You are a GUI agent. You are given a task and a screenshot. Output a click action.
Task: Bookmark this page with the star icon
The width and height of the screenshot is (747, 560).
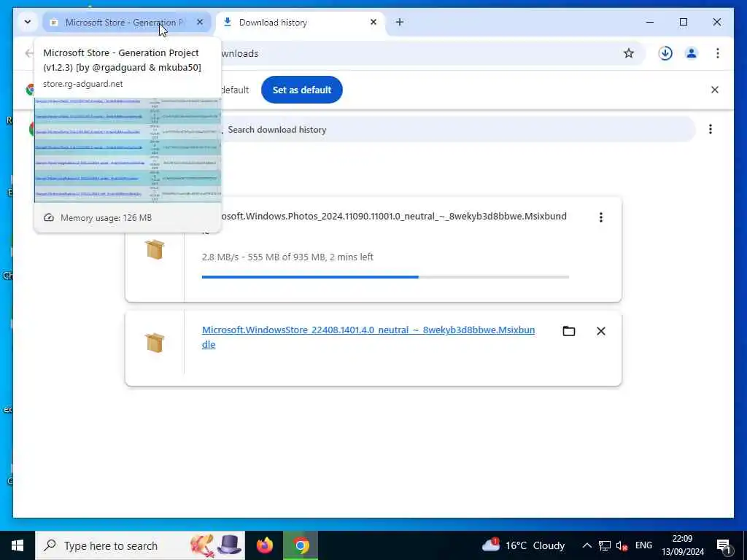(x=629, y=53)
